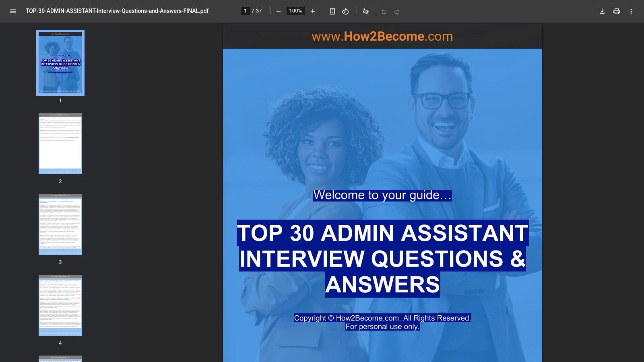
Task: Toggle the sidebar menu icon
Action: pos(13,11)
